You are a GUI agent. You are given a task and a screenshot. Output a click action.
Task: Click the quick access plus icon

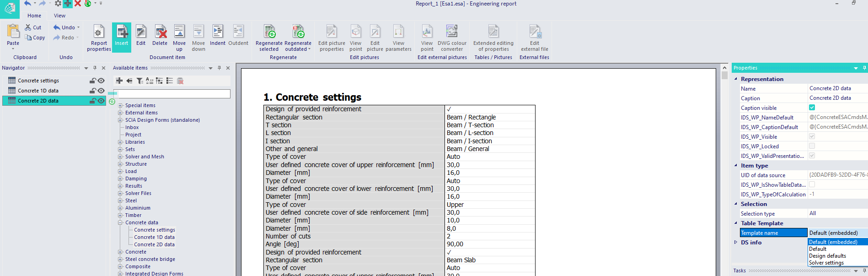[x=68, y=4]
